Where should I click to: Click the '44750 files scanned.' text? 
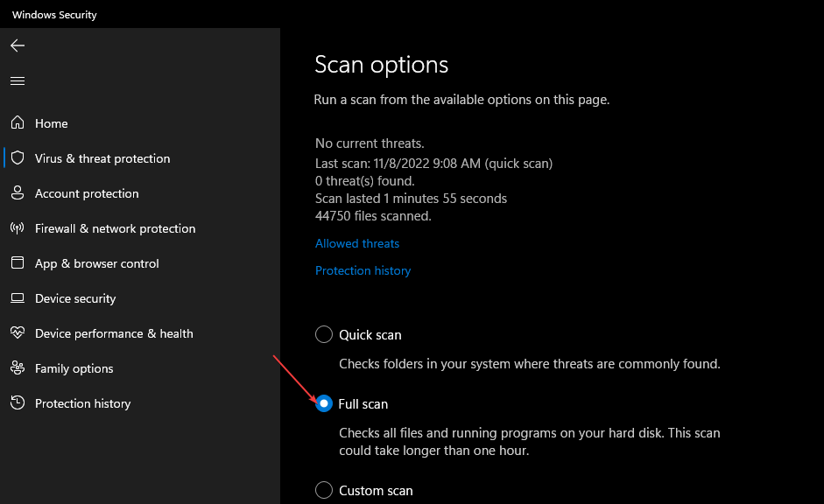click(373, 216)
